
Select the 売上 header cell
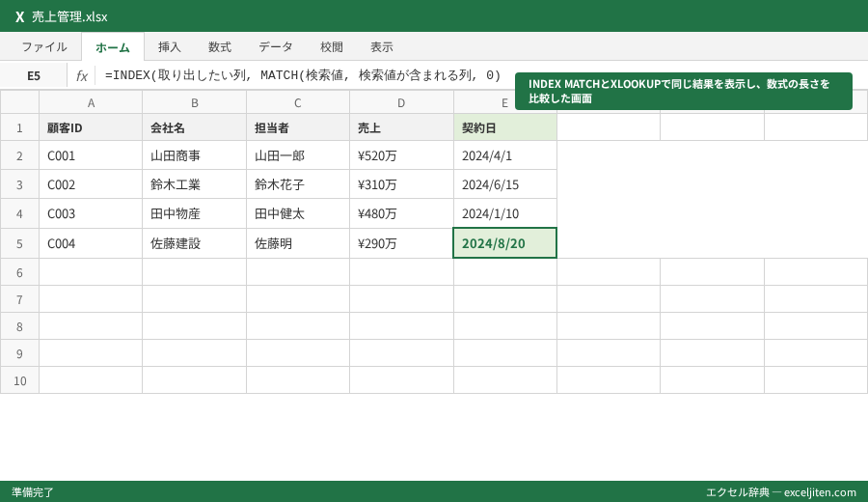(401, 128)
